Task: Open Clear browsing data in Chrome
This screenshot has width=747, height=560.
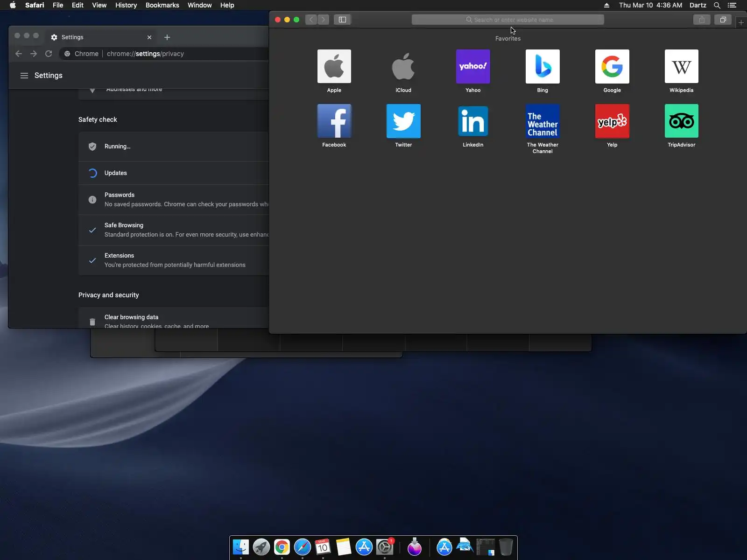Action: coord(174,318)
